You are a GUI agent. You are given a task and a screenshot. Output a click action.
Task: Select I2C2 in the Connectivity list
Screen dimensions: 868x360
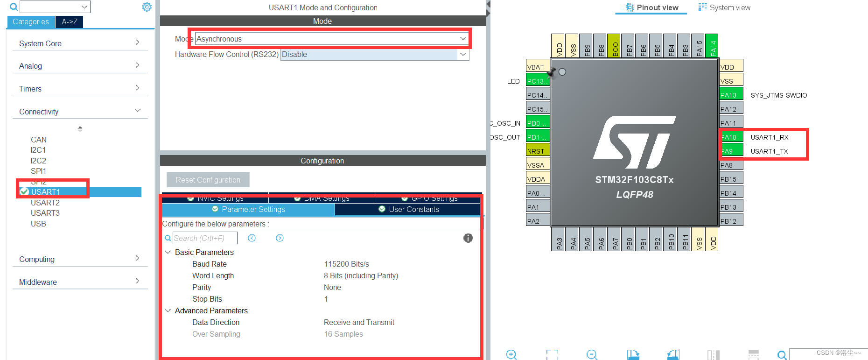tap(38, 161)
